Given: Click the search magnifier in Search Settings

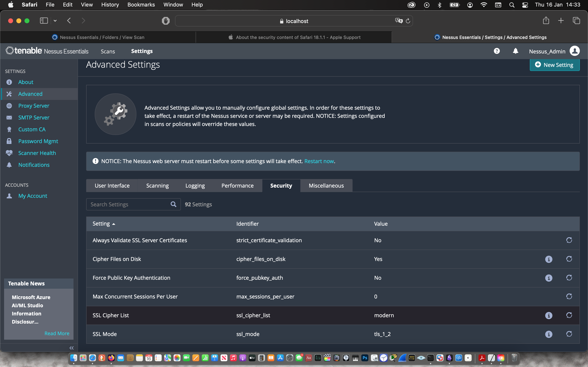Looking at the screenshot, I should click(x=173, y=204).
